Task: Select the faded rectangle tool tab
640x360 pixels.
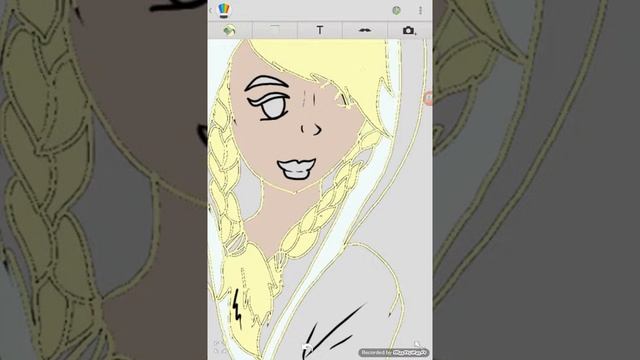Action: 275,31
